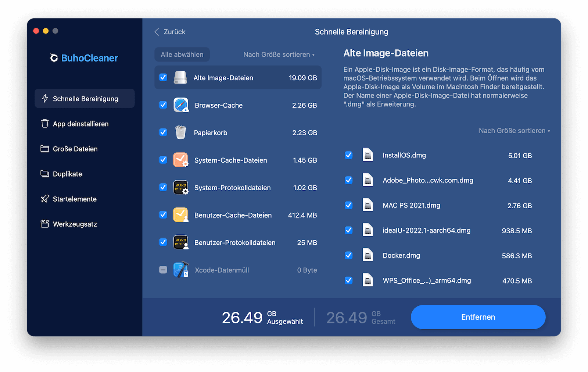Uncheck the Browser-Cache checkbox
Image resolution: width=588 pixels, height=372 pixels.
tap(163, 105)
